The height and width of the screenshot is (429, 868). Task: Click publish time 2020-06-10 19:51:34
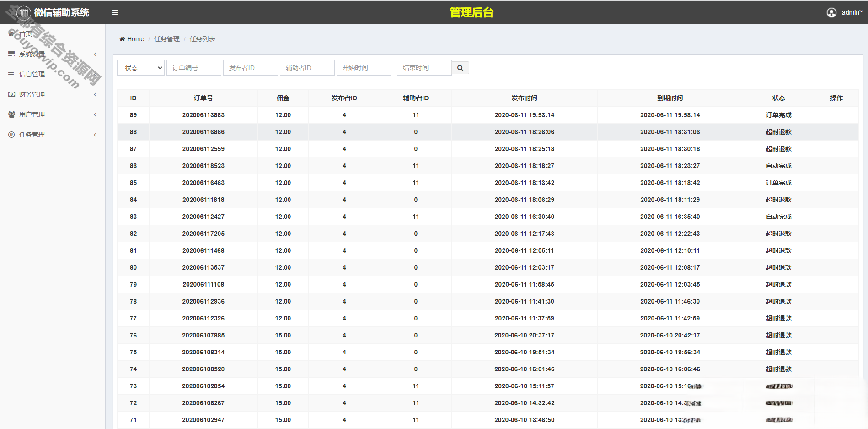(x=525, y=352)
